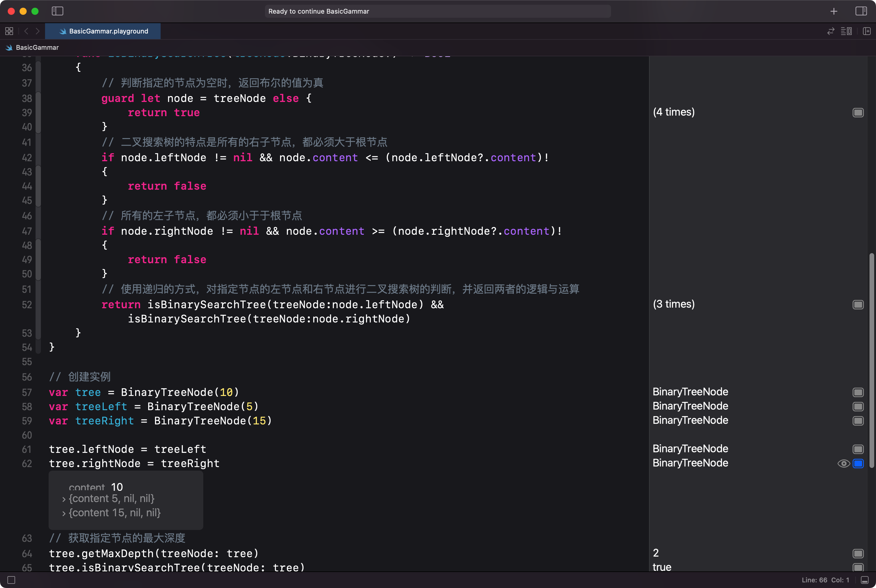Viewport: 876px width, 588px height.
Task: Toggle the inspector panel button
Action: tap(861, 11)
